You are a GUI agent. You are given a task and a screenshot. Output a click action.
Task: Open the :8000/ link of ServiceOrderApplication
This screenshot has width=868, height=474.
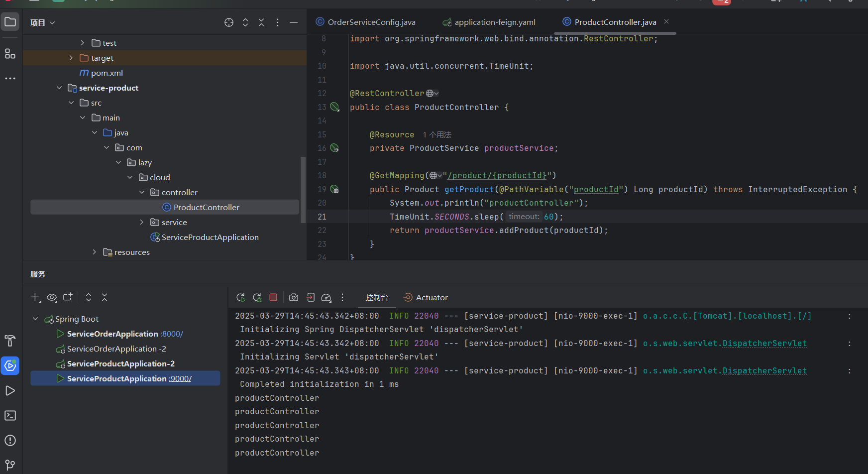click(172, 334)
